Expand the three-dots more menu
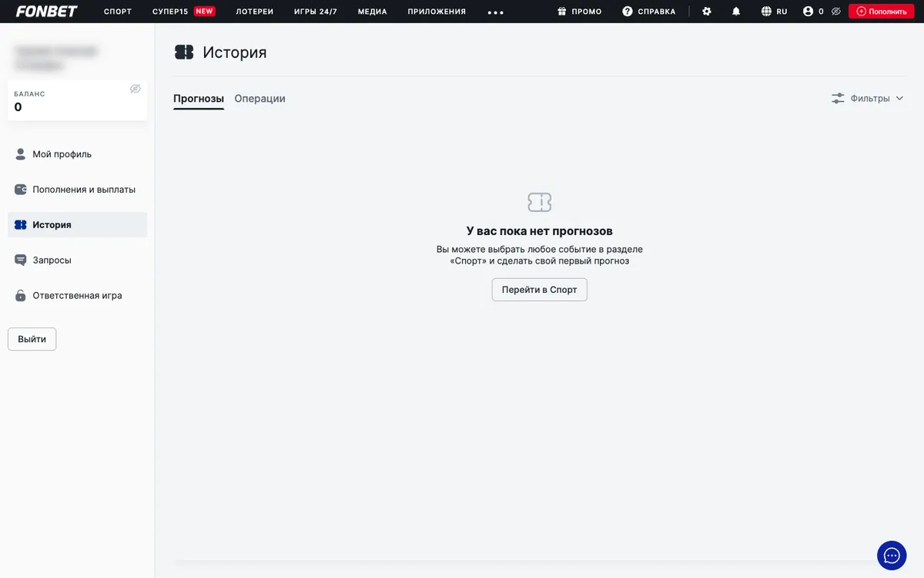This screenshot has height=578, width=924. (x=496, y=12)
